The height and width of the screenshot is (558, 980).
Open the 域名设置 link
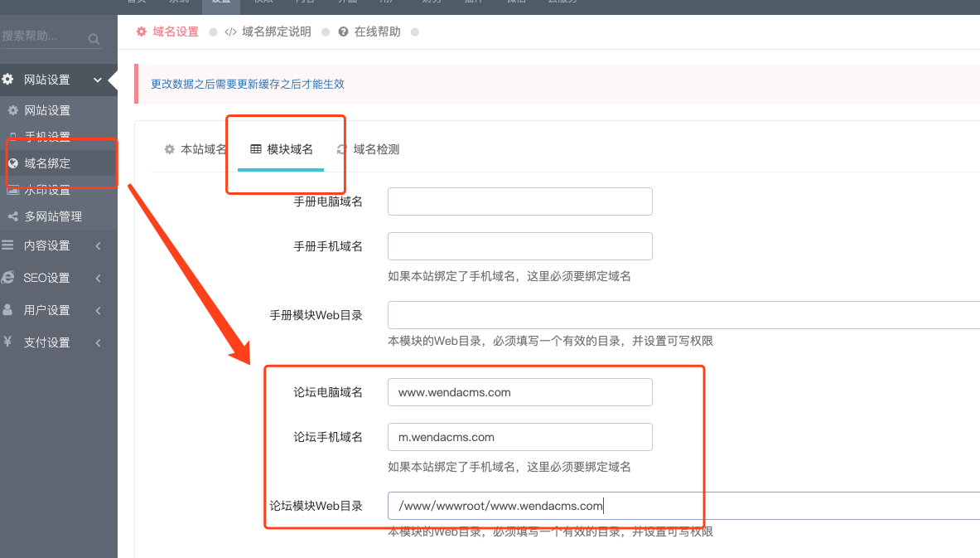[x=176, y=32]
